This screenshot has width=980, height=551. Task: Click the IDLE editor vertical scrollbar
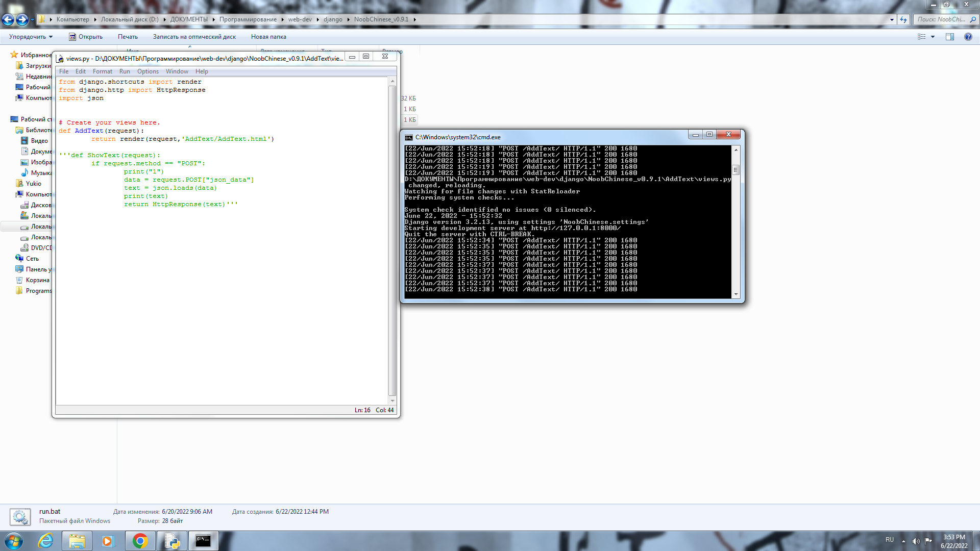point(393,241)
